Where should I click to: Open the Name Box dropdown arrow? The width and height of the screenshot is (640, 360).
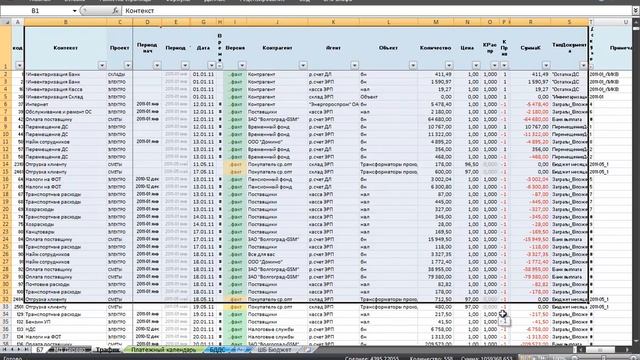[x=74, y=11]
